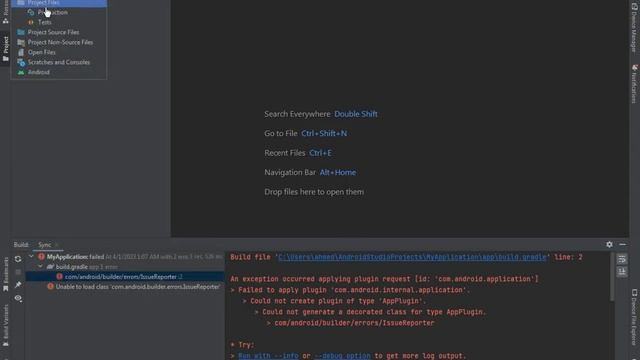This screenshot has width=640, height=360.
Task: Choose Project Non-Source Files view
Action: pos(59,42)
